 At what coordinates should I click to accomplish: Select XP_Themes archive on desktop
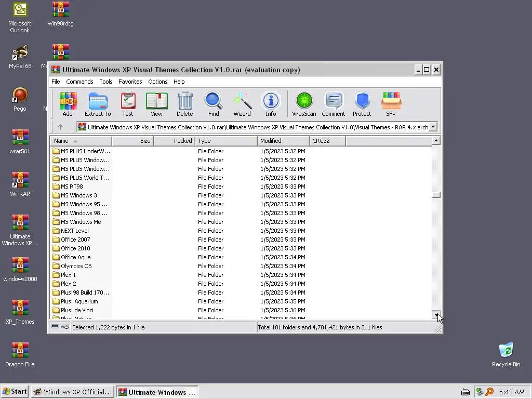point(20,312)
